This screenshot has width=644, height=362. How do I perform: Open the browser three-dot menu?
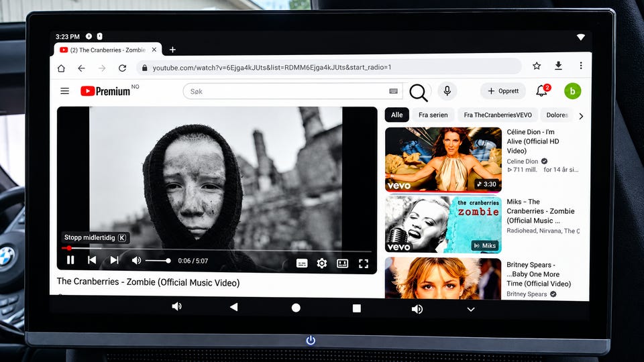(581, 66)
